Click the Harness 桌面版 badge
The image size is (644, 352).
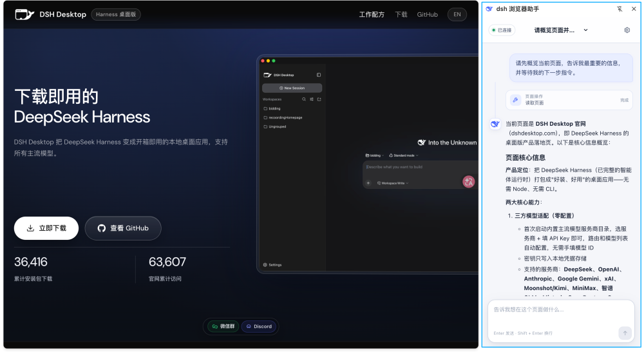116,14
